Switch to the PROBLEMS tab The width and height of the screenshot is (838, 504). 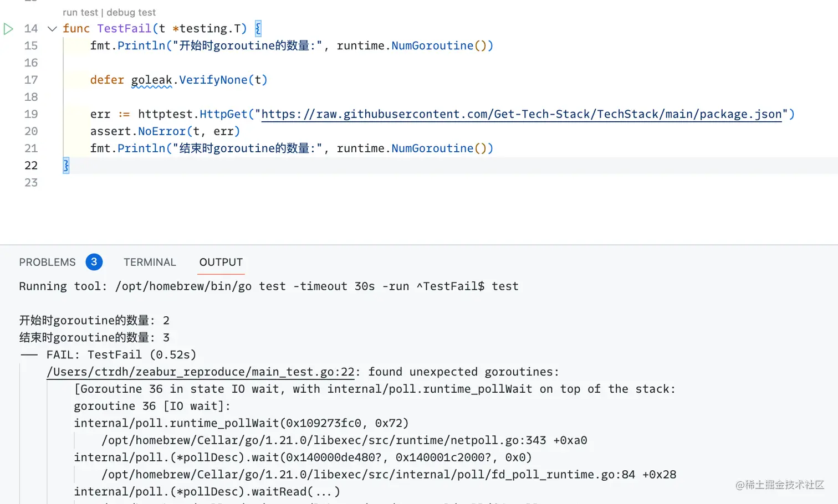click(x=47, y=262)
